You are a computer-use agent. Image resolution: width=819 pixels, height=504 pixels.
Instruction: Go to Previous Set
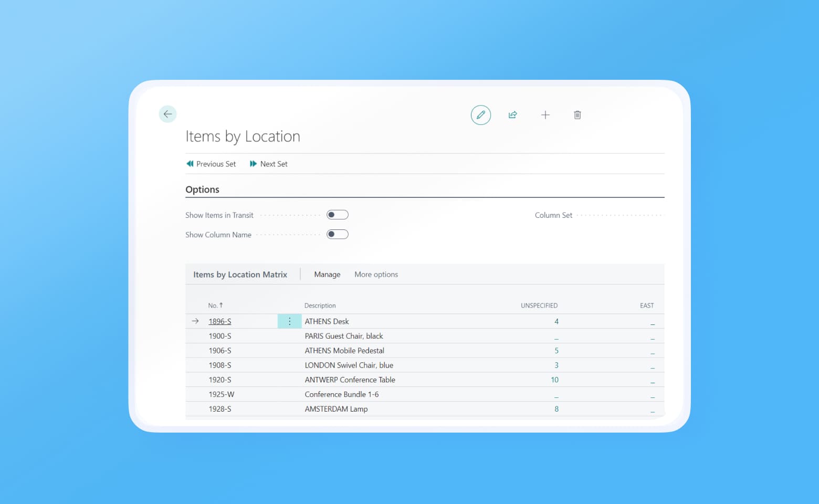point(211,164)
